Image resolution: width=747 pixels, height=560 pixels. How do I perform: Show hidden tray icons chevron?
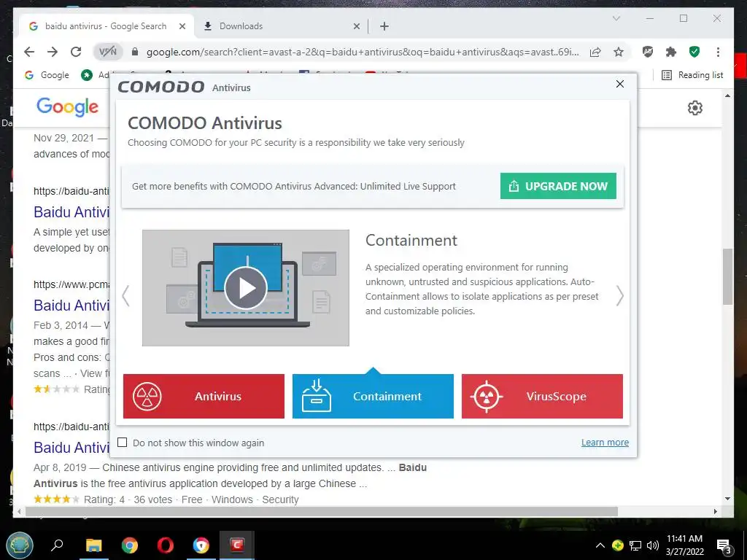tap(600, 545)
